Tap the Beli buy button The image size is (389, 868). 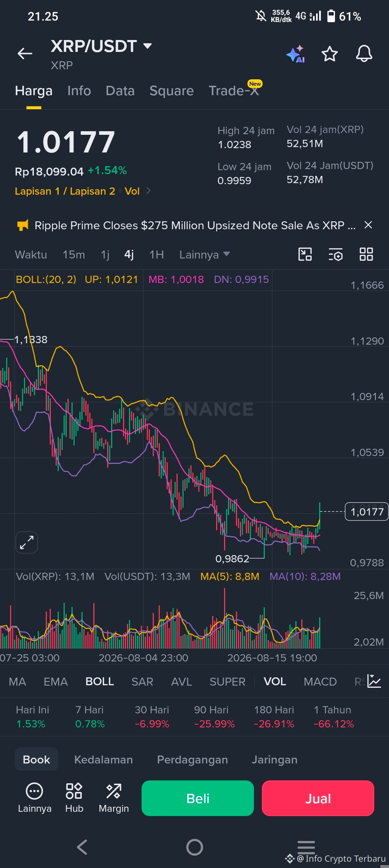[198, 798]
